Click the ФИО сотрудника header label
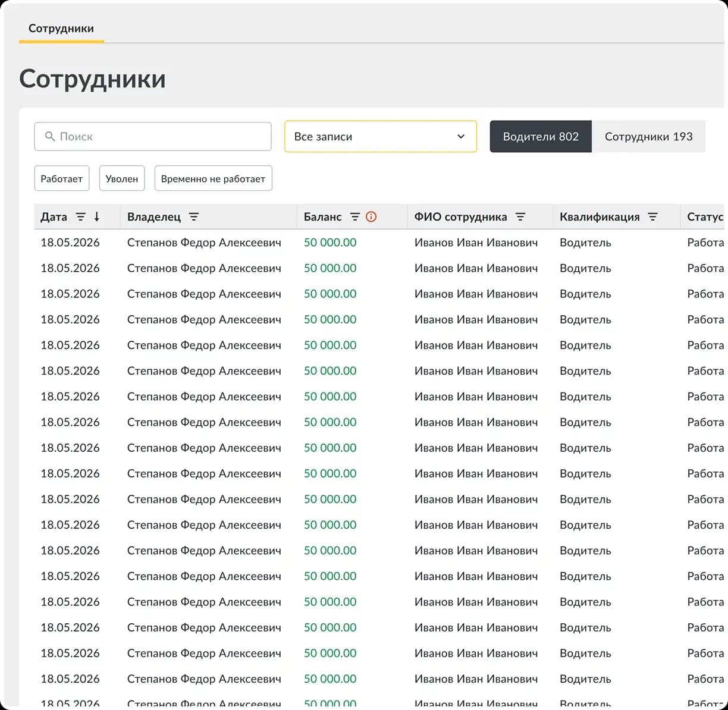Image resolution: width=728 pixels, height=710 pixels. click(461, 217)
